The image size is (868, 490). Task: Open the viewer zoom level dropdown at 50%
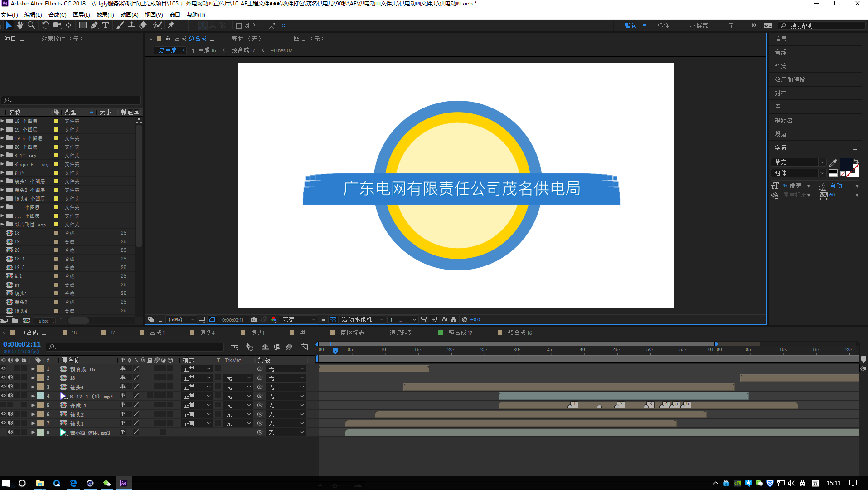(180, 319)
